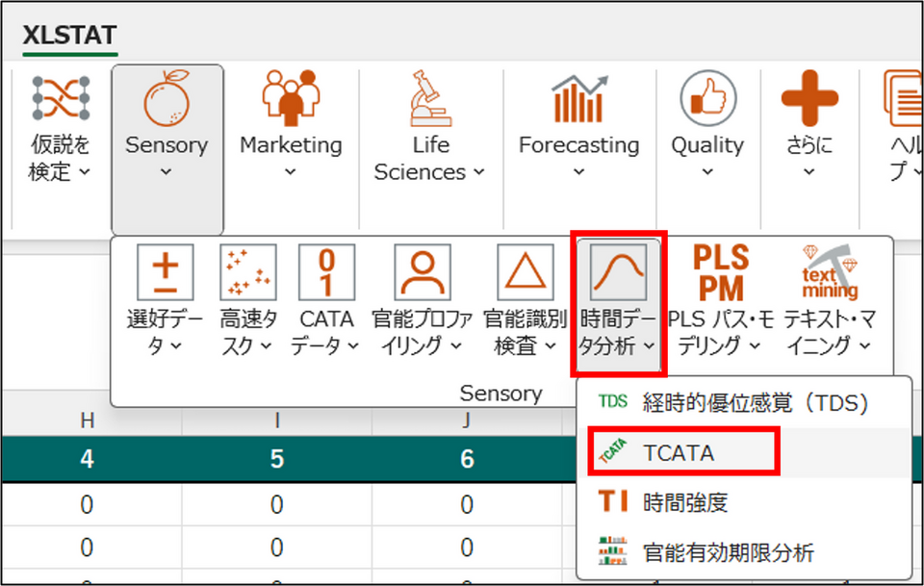Open the 高速タスク dropdown arrow
This screenshot has height=586, width=924.
[267, 346]
